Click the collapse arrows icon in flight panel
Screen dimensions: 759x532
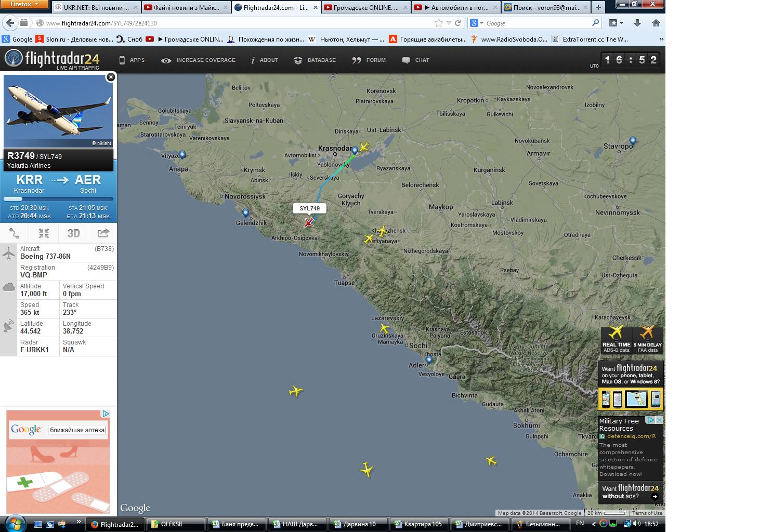44,233
